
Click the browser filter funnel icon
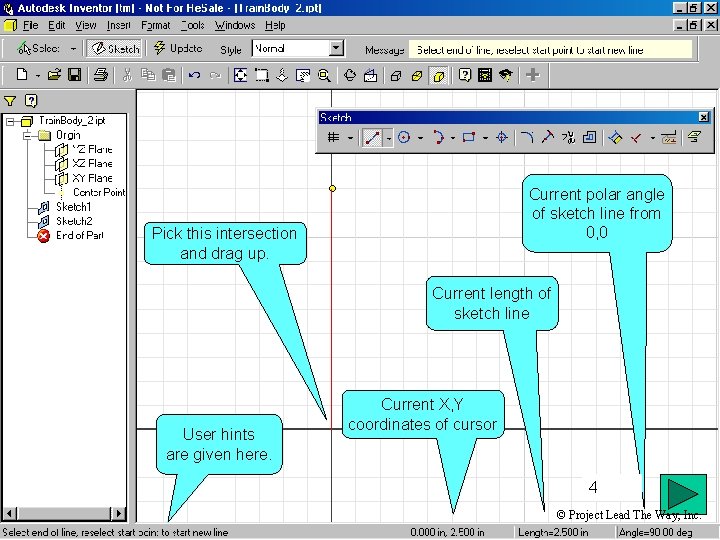pyautogui.click(x=10, y=101)
